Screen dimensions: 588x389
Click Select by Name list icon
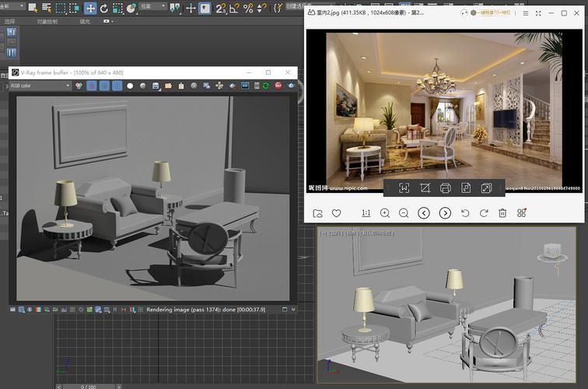(x=47, y=8)
